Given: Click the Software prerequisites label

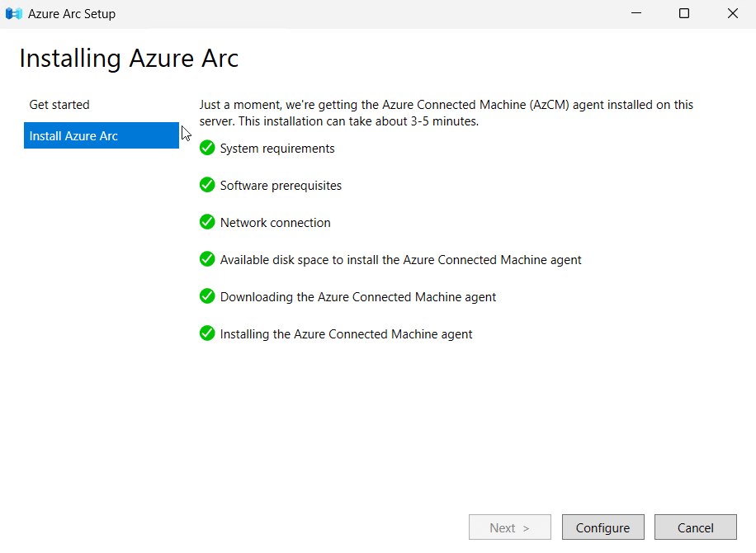Looking at the screenshot, I should (x=281, y=185).
